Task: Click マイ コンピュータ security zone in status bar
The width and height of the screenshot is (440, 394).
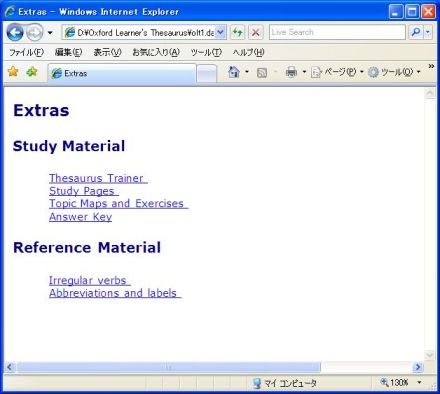Action: pyautogui.click(x=284, y=383)
